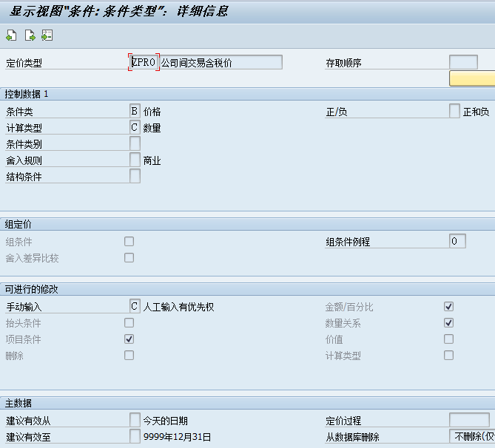Uncheck the 金额/百分比 checkbox

pos(449,307)
